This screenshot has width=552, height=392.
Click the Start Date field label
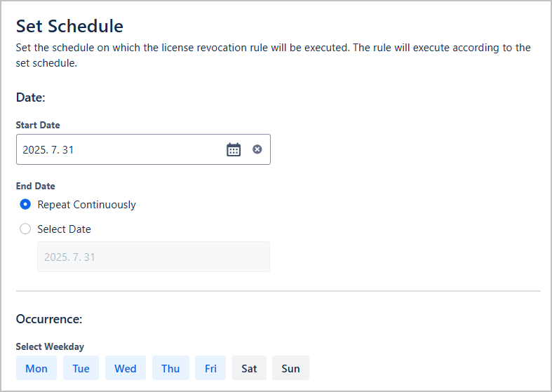(x=38, y=125)
